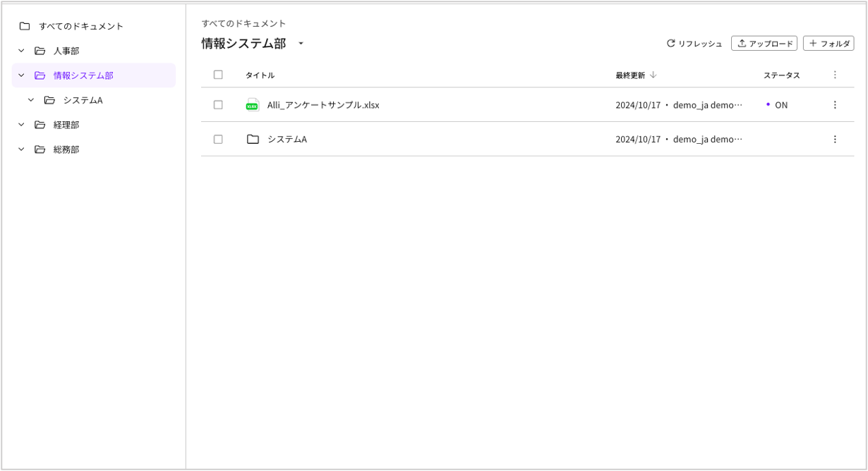
Task: Click すべてのドキュメント breadcrumb link above title
Action: [243, 23]
